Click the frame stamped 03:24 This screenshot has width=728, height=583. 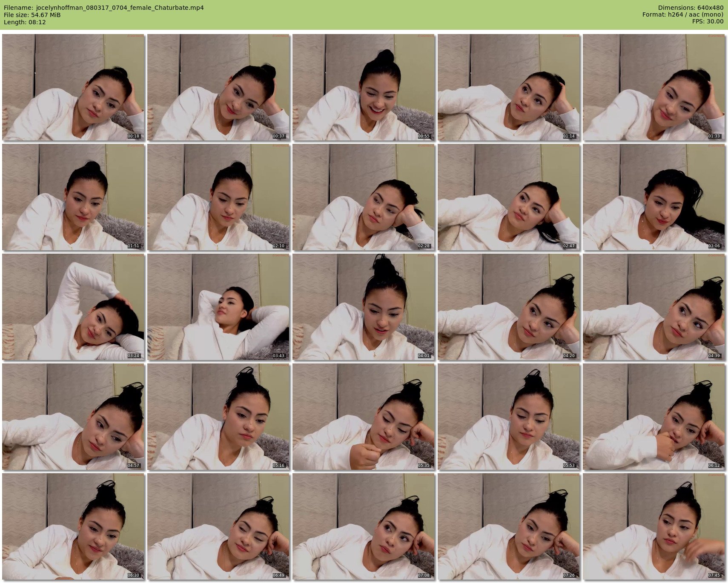(x=73, y=307)
